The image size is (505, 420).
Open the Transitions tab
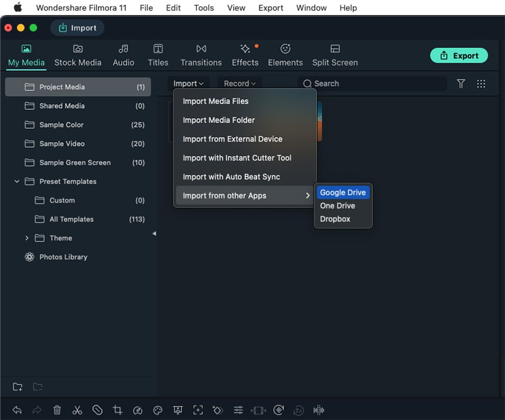[201, 56]
